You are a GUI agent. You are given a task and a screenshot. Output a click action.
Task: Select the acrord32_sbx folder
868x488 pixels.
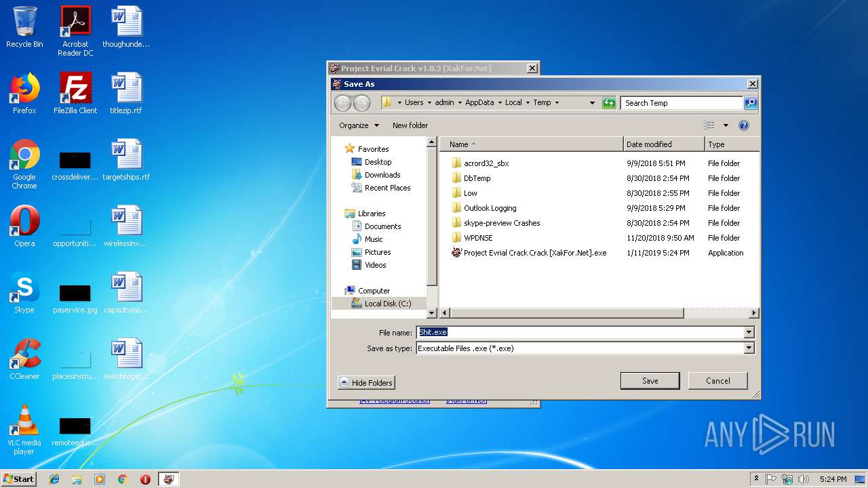[480, 163]
